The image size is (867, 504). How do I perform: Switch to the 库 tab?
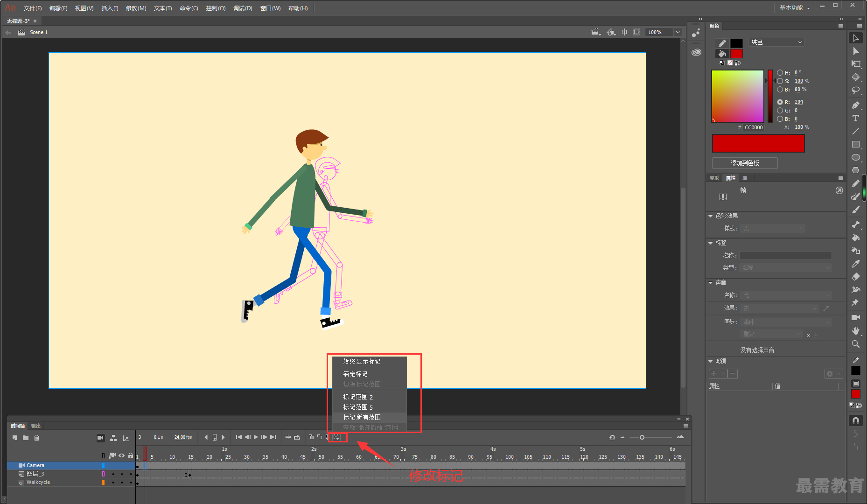(x=745, y=178)
